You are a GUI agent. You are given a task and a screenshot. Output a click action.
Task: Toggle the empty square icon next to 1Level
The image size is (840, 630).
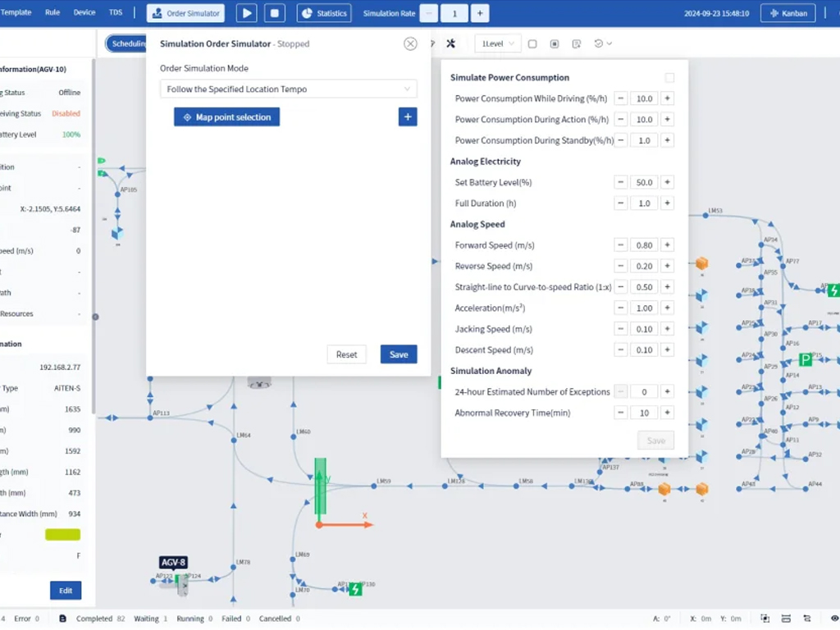tap(532, 43)
